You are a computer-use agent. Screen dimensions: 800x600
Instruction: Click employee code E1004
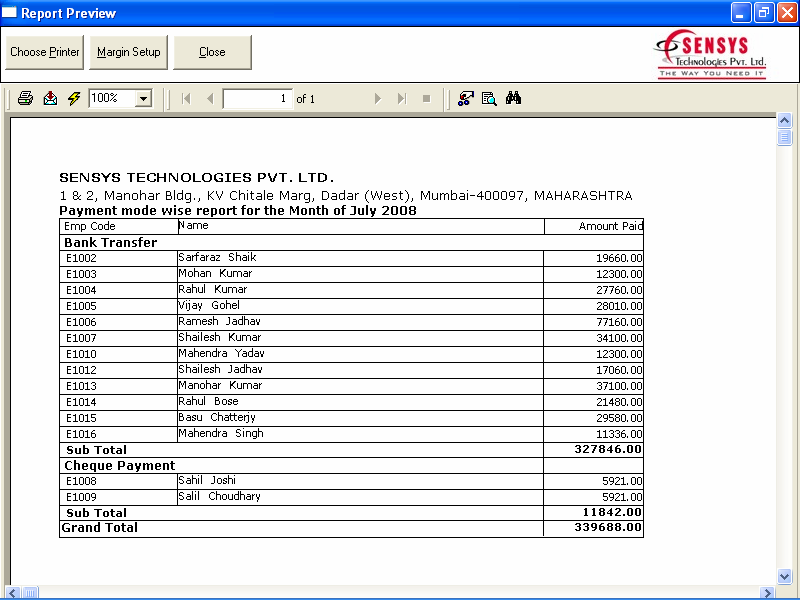(x=81, y=290)
